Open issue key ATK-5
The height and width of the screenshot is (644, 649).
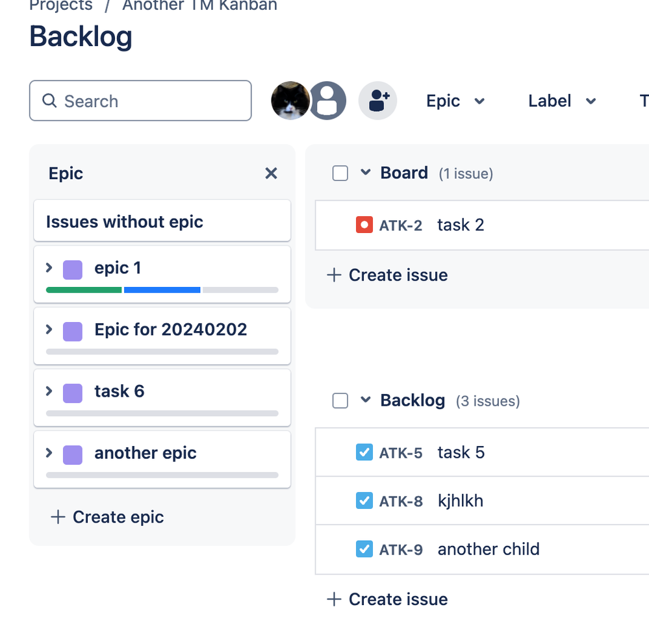[x=401, y=453]
